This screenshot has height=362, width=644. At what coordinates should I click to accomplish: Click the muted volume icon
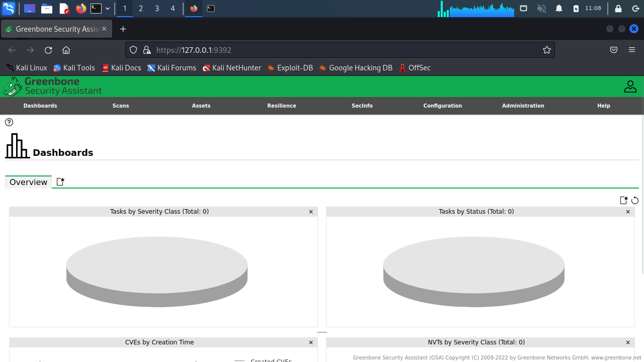(541, 9)
